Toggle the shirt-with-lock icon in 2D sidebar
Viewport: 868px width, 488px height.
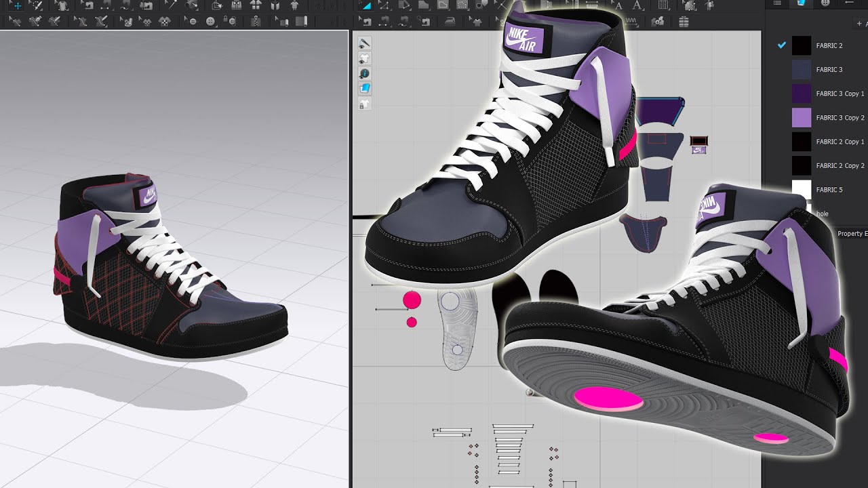point(365,104)
